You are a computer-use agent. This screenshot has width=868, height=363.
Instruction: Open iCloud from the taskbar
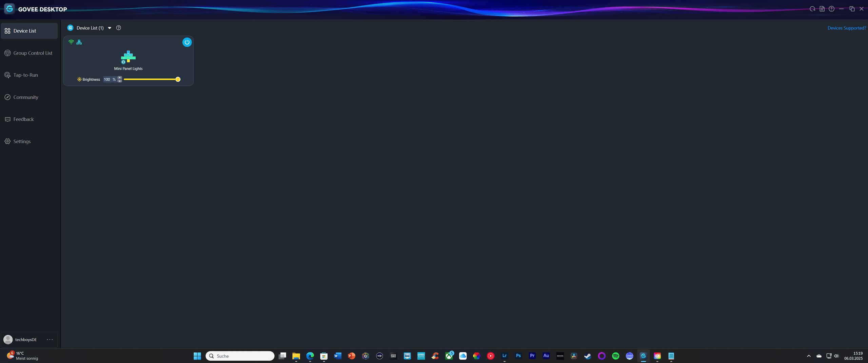tap(463, 356)
